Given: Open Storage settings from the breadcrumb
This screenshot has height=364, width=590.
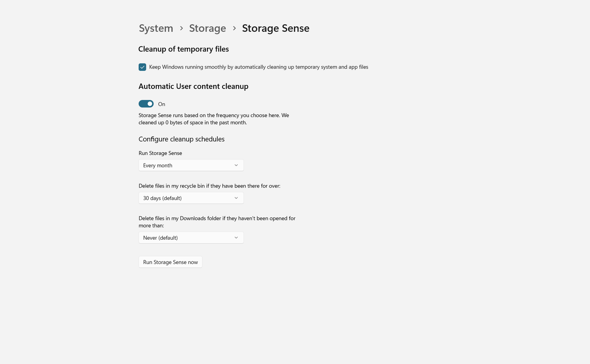Looking at the screenshot, I should coord(207,28).
